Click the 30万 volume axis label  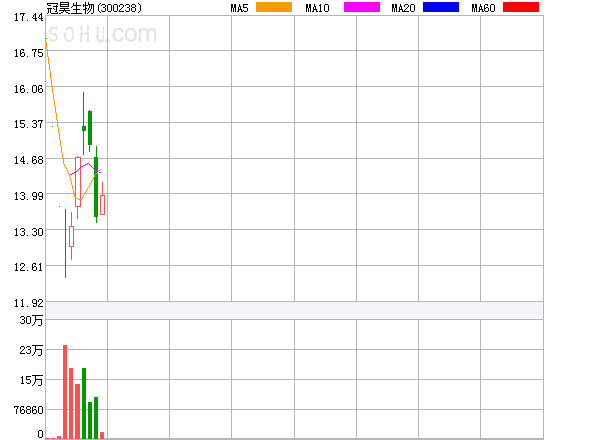coord(31,320)
